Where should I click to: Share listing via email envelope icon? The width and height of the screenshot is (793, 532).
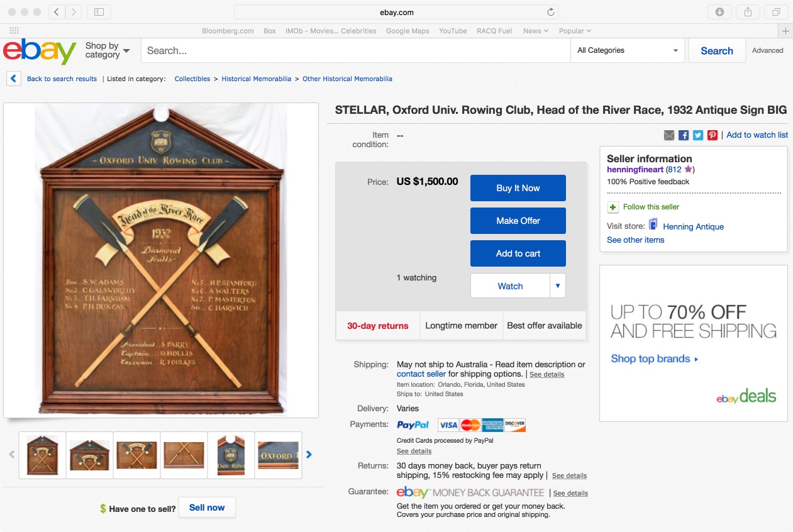(669, 135)
